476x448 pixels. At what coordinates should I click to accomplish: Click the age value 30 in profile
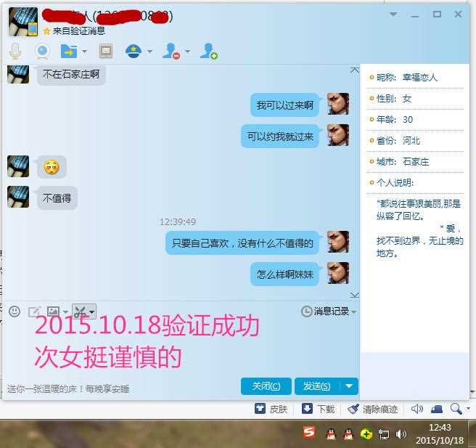click(408, 119)
